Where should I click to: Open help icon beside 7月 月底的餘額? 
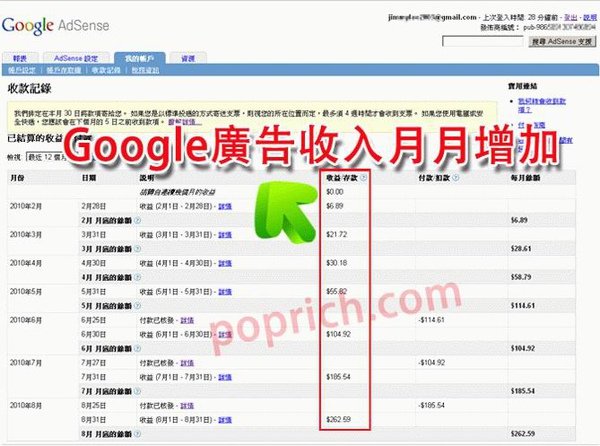137,391
